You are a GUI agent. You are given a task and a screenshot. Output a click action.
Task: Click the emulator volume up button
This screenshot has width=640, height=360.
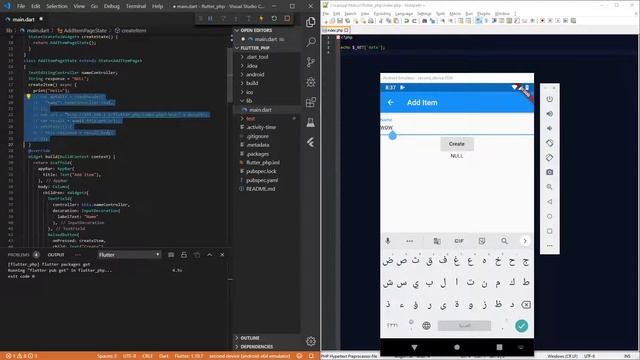coord(549,114)
